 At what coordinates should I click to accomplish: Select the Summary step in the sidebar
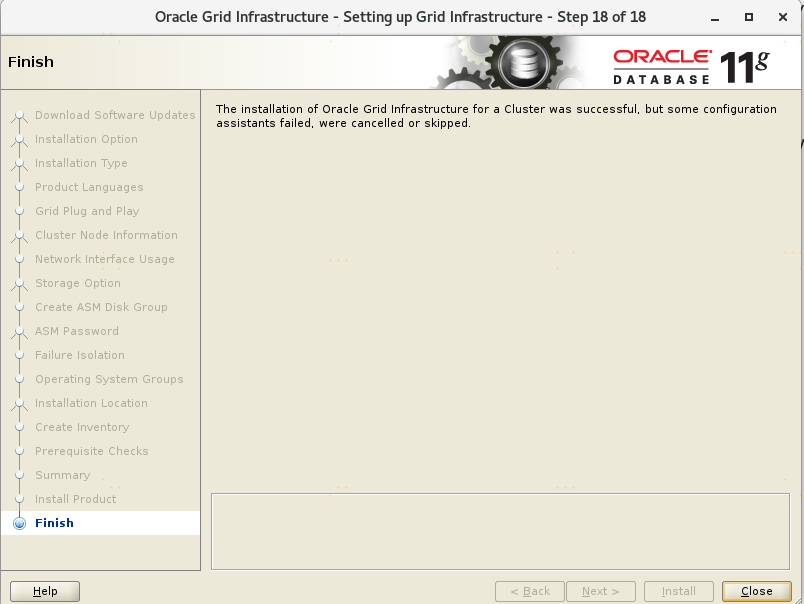coord(62,475)
